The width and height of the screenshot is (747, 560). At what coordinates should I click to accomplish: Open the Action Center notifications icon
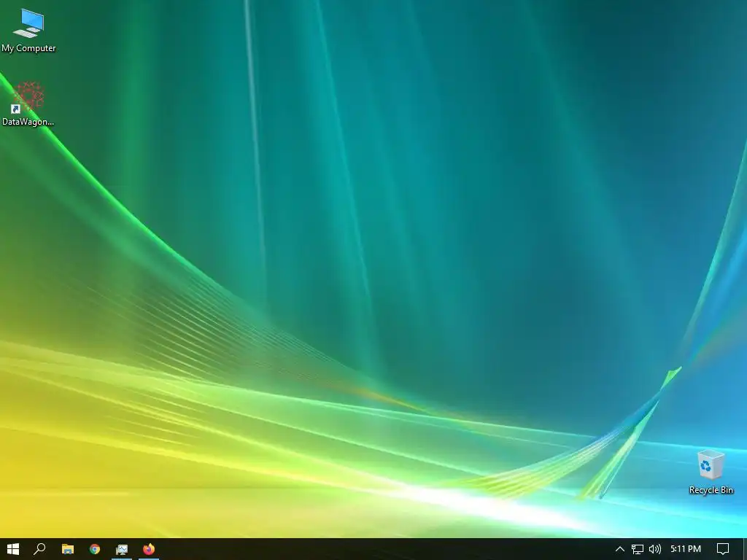coord(723,549)
